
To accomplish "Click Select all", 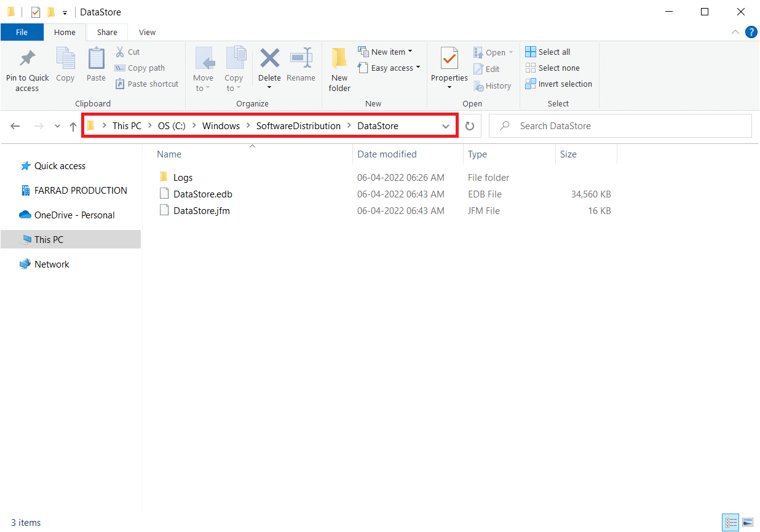I will pos(548,52).
